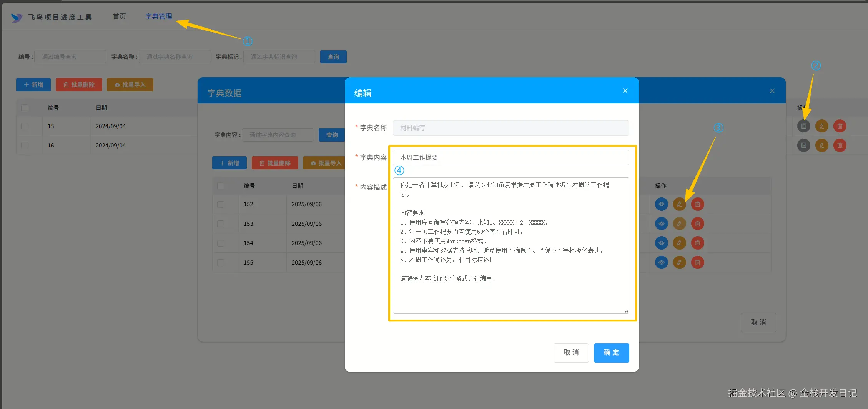Delete entry 154 via trash icon

click(697, 243)
